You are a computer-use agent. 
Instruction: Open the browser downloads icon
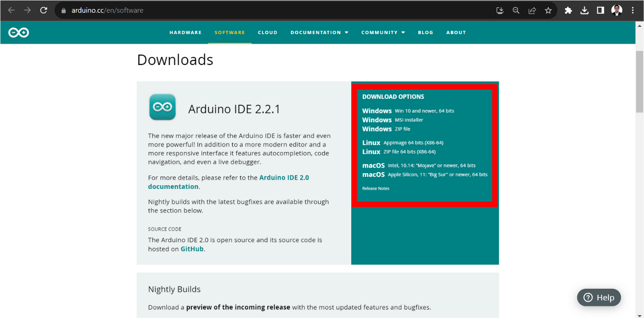click(584, 10)
